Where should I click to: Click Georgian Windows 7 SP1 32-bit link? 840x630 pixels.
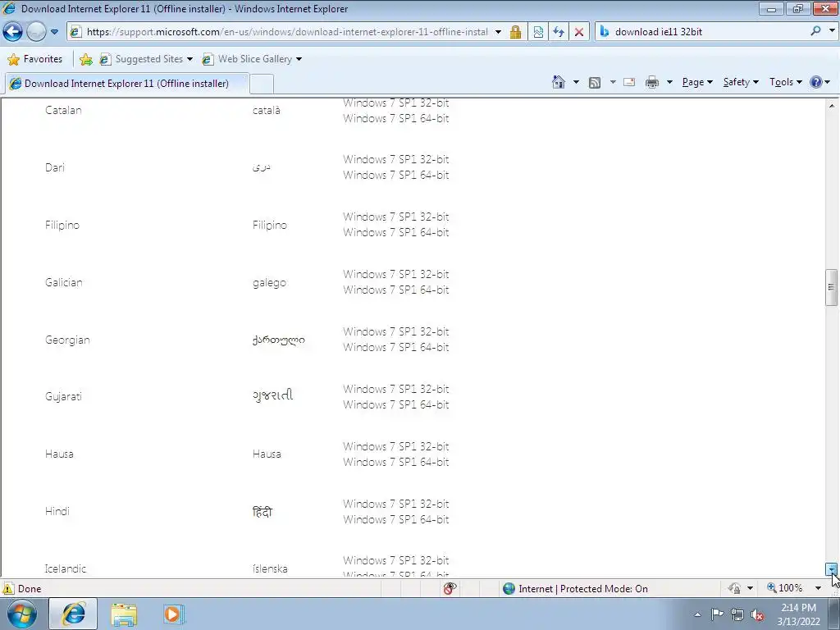click(396, 332)
